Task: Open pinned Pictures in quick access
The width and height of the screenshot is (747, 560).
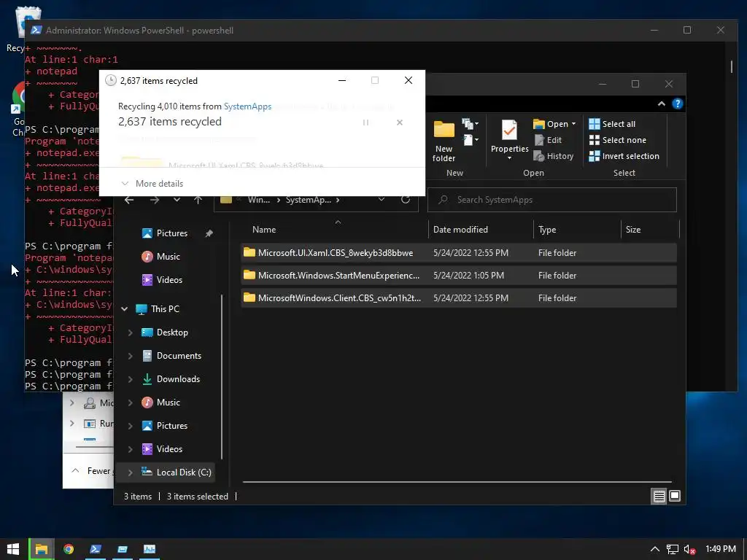Action: point(165,233)
